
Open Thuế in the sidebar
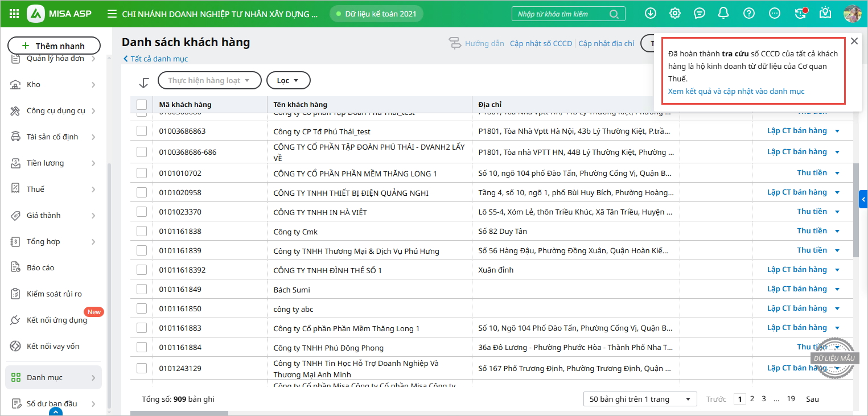pos(54,189)
